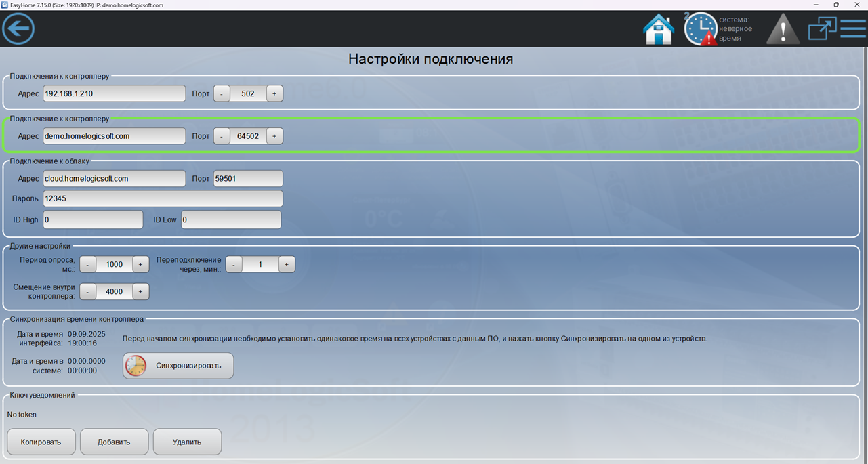The width and height of the screenshot is (868, 464).
Task: Click the Копировать button
Action: tap(41, 442)
